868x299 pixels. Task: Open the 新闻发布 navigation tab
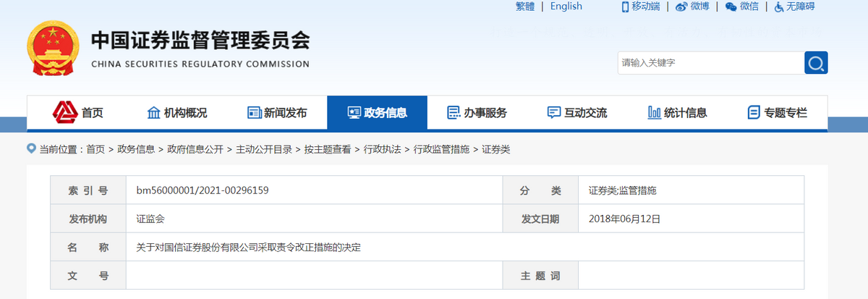coord(277,113)
